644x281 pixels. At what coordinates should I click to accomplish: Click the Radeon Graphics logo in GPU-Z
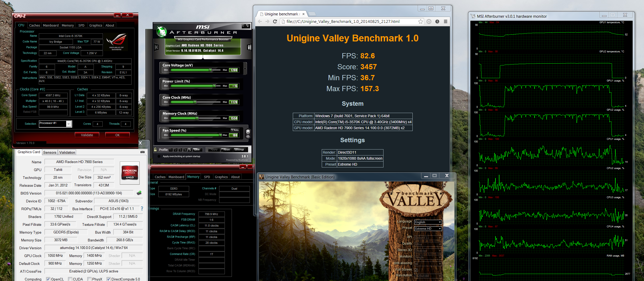[x=130, y=173]
